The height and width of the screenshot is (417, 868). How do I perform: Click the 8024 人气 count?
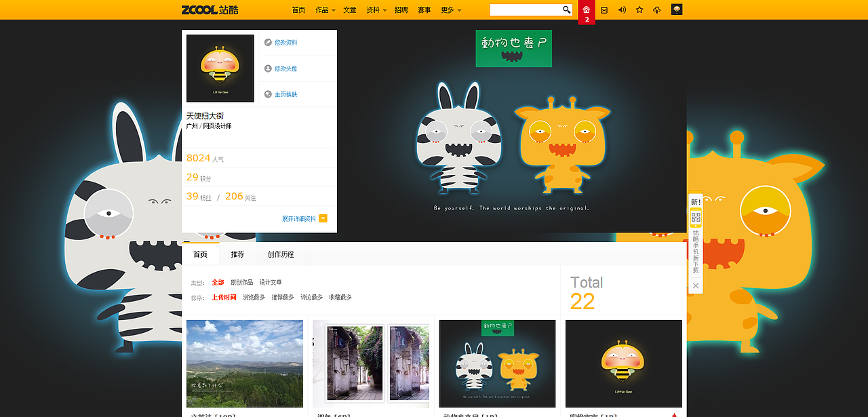[205, 158]
